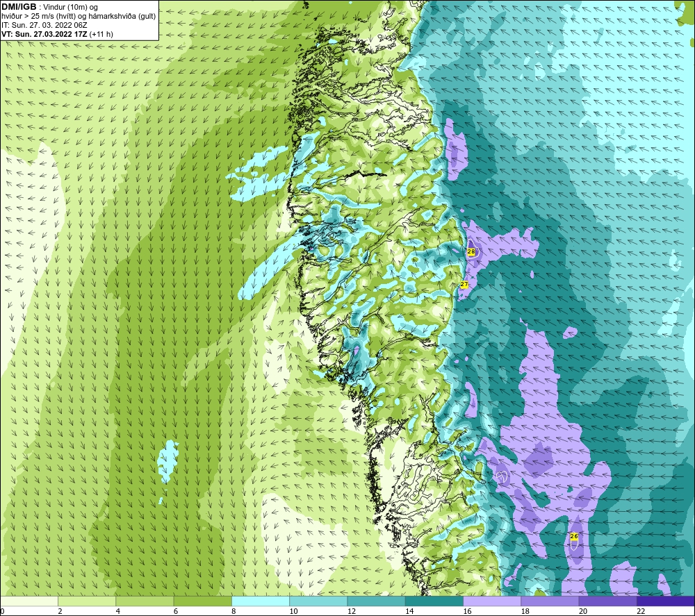Click the 12–14 m/s teal legend swatch
Screen dimensions: 695x616
click(x=376, y=601)
